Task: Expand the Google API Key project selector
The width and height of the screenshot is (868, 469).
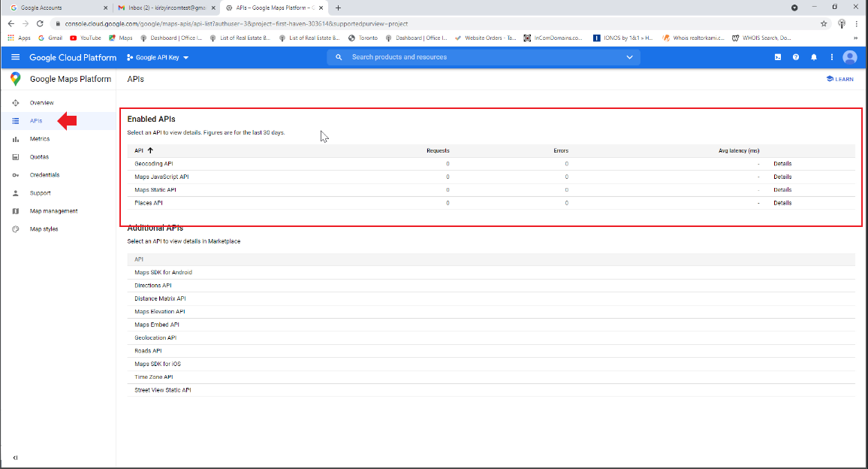Action: (x=158, y=57)
